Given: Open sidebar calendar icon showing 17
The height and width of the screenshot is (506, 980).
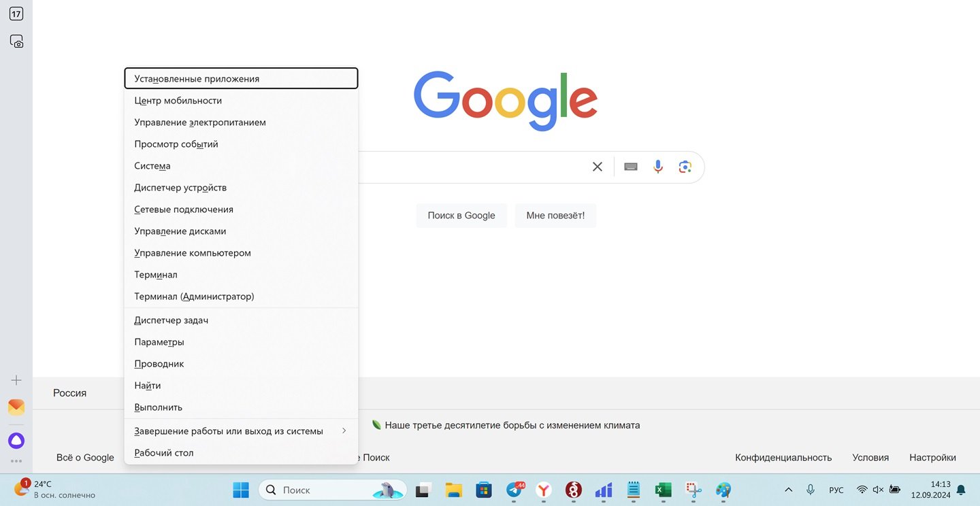Looking at the screenshot, I should point(16,14).
